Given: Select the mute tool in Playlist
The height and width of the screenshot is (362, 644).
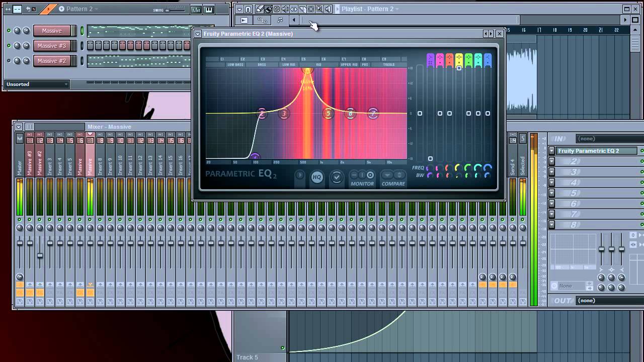Looking at the screenshot, I should 285,9.
